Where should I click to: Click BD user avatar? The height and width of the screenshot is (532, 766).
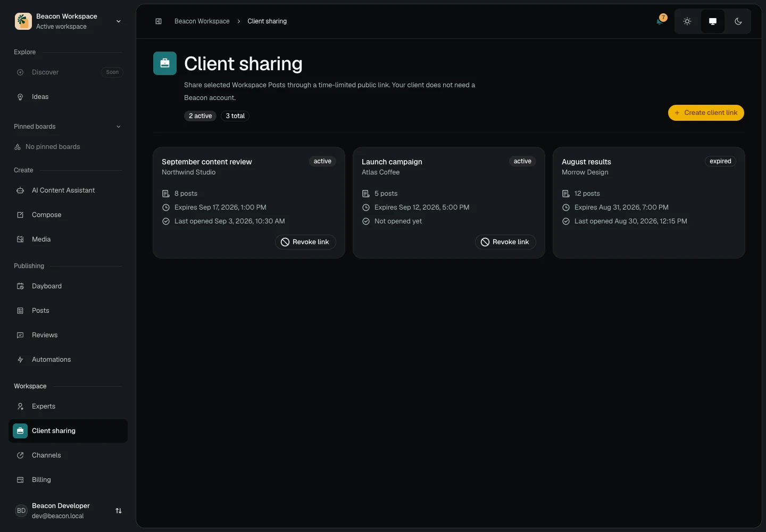point(21,511)
